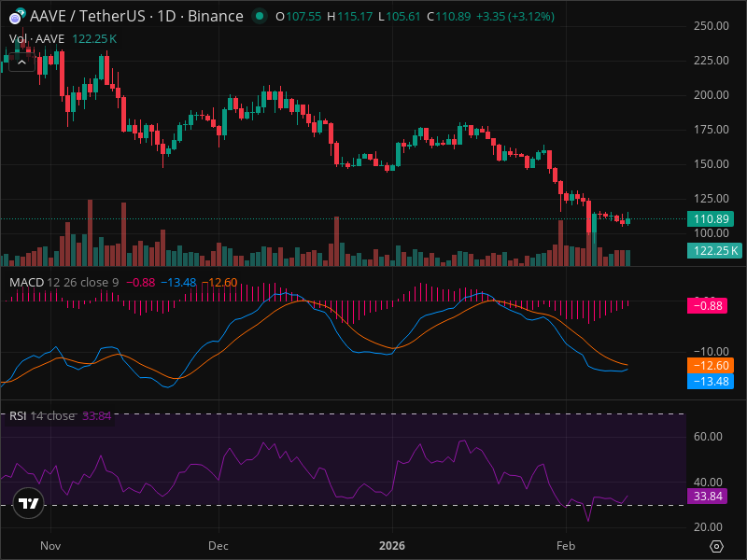Screen dimensions: 747x560
Task: Click the -12.60 signal line label
Action: [711, 366]
